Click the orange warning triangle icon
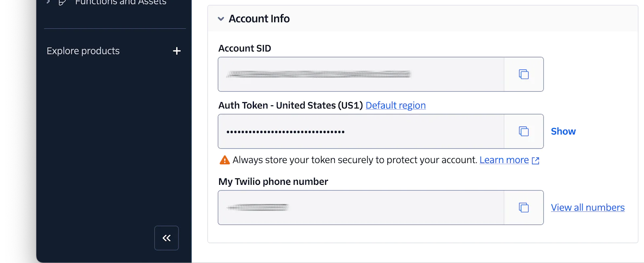The width and height of the screenshot is (644, 263). click(x=225, y=160)
